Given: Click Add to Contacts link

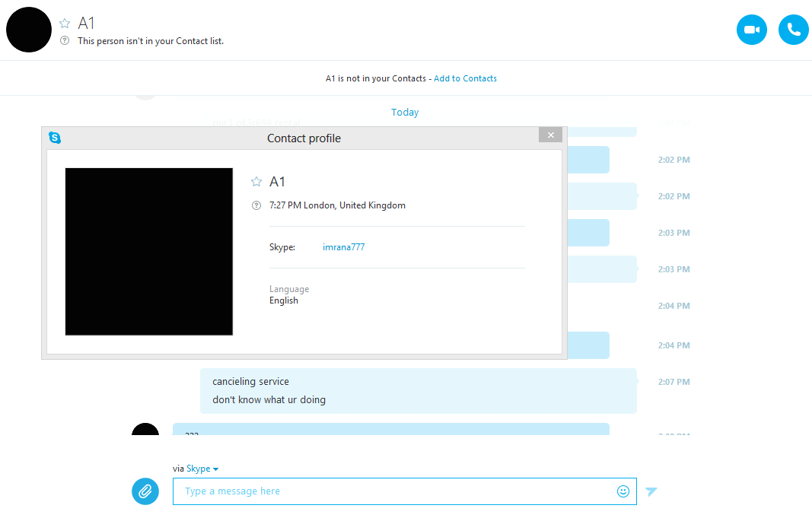Looking at the screenshot, I should pyautogui.click(x=465, y=78).
